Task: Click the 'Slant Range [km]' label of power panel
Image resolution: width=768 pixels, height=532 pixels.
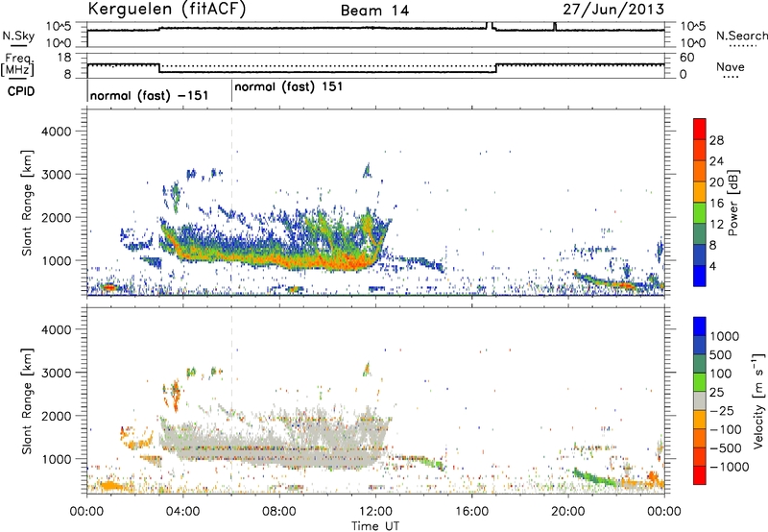Action: [x=27, y=203]
